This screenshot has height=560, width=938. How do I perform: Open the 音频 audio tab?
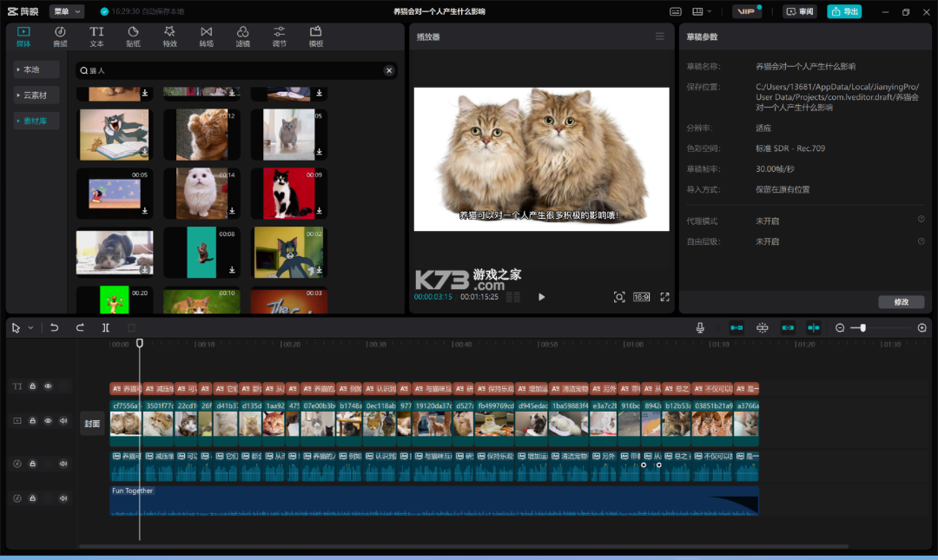pos(60,36)
